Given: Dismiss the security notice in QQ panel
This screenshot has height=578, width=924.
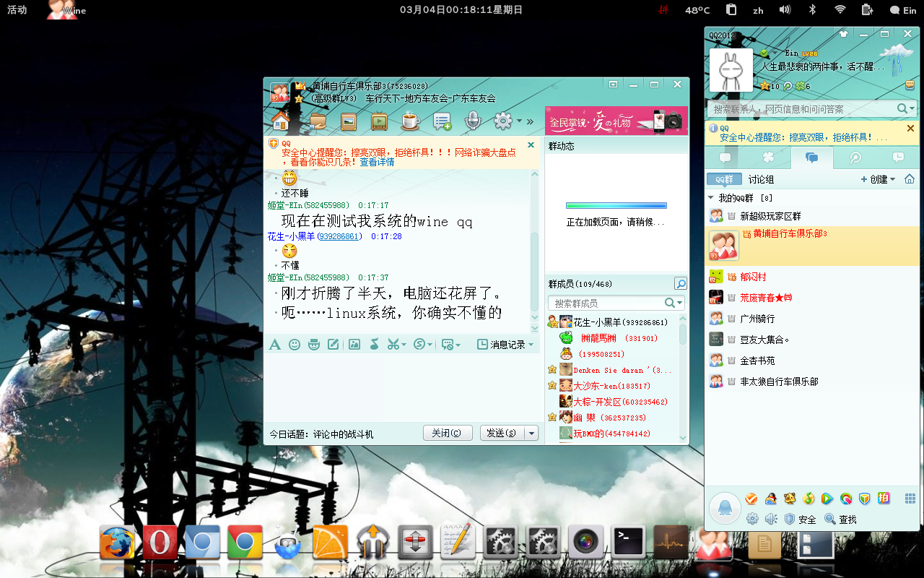Looking at the screenshot, I should point(910,128).
